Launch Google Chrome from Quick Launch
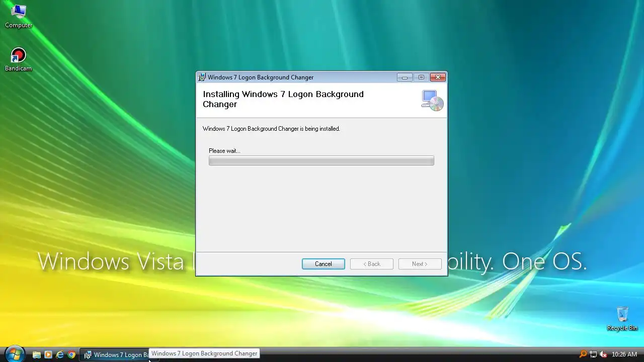The image size is (644, 362). [x=71, y=354]
